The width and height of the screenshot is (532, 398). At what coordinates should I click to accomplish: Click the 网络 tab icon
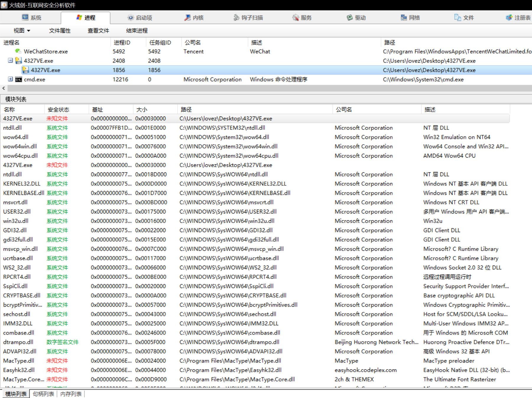point(404,17)
